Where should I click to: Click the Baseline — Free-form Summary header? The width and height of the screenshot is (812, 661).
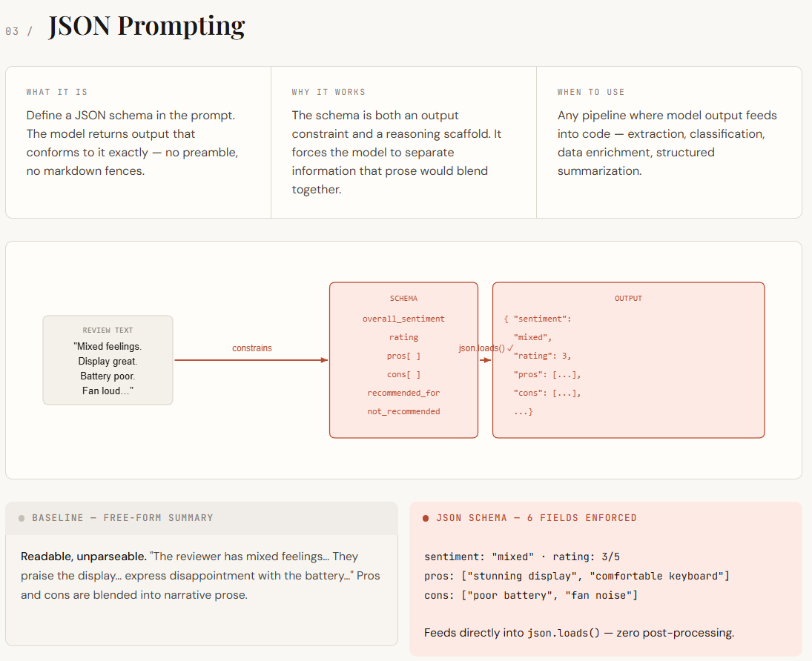point(123,518)
